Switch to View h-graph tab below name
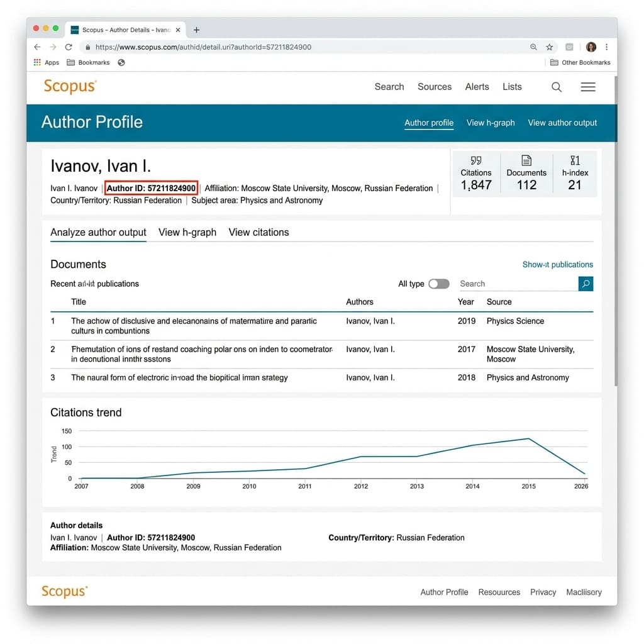This screenshot has width=644, height=644. (187, 233)
